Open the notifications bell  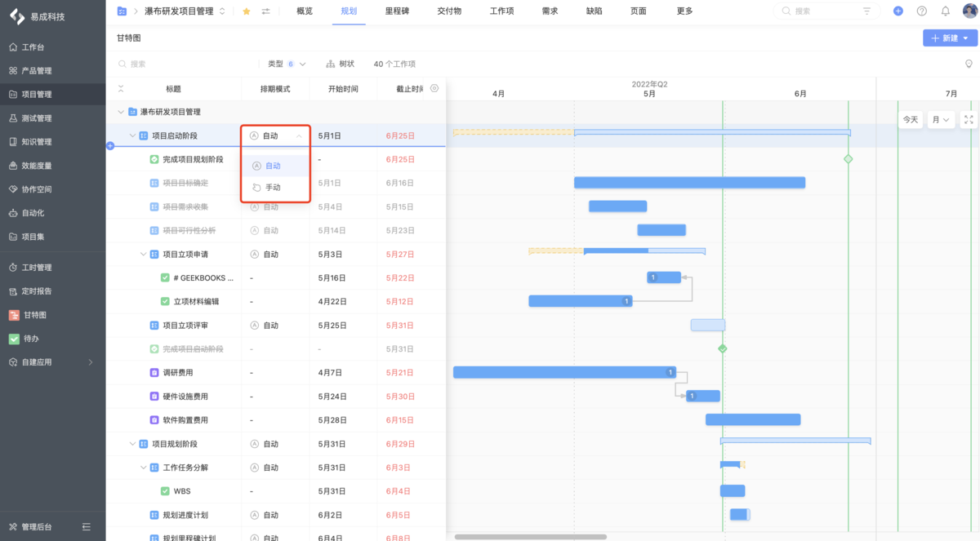947,12
